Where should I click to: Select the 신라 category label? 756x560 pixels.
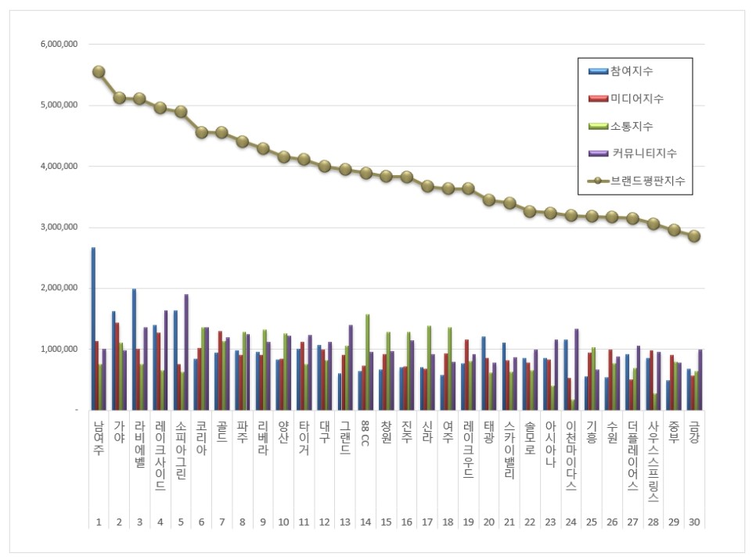click(427, 432)
